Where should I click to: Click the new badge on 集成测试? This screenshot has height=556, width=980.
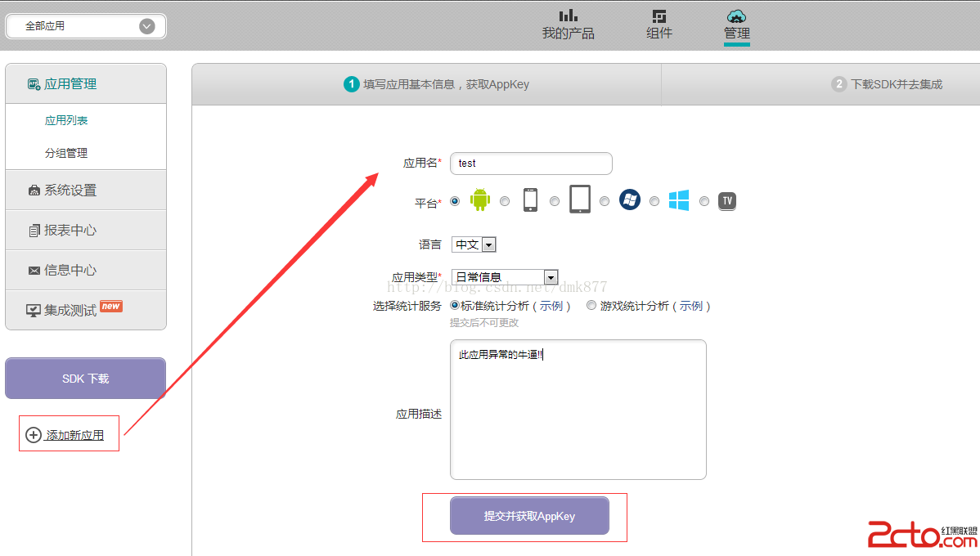(x=111, y=306)
